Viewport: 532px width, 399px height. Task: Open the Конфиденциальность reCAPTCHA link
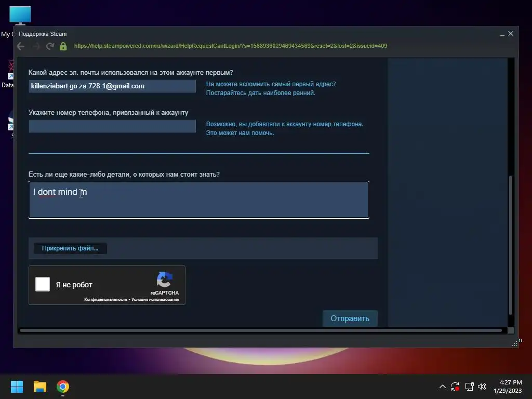click(x=105, y=300)
